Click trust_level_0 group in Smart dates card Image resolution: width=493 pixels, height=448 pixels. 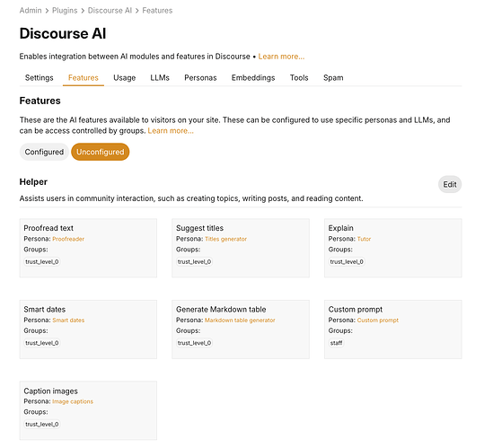point(42,343)
